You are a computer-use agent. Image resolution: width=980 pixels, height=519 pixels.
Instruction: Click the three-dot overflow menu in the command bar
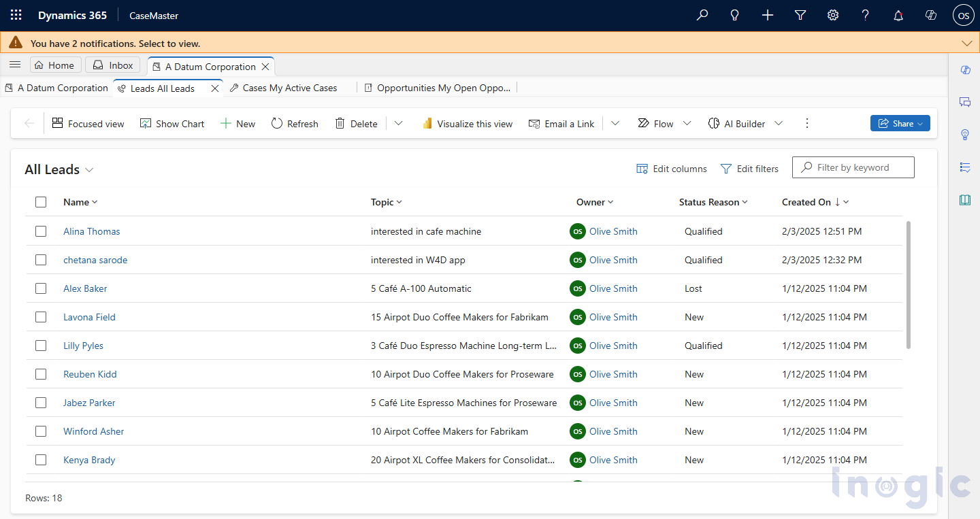[807, 123]
